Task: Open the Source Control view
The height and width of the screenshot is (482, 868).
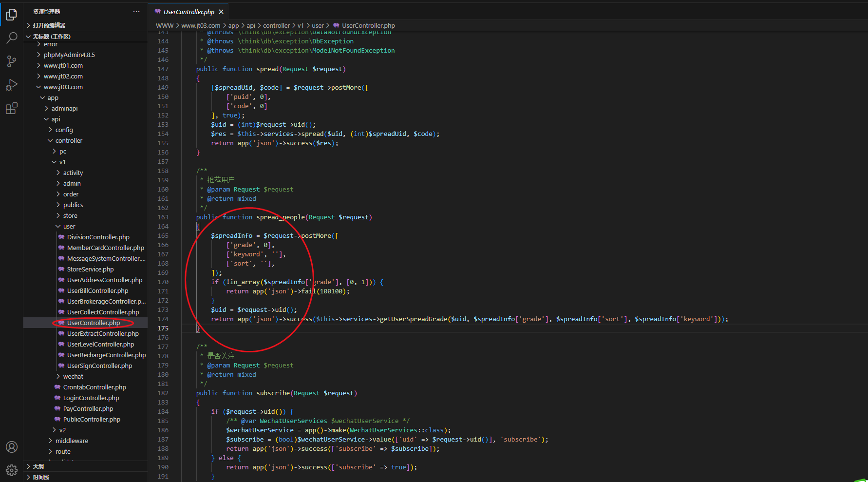Action: coord(12,61)
